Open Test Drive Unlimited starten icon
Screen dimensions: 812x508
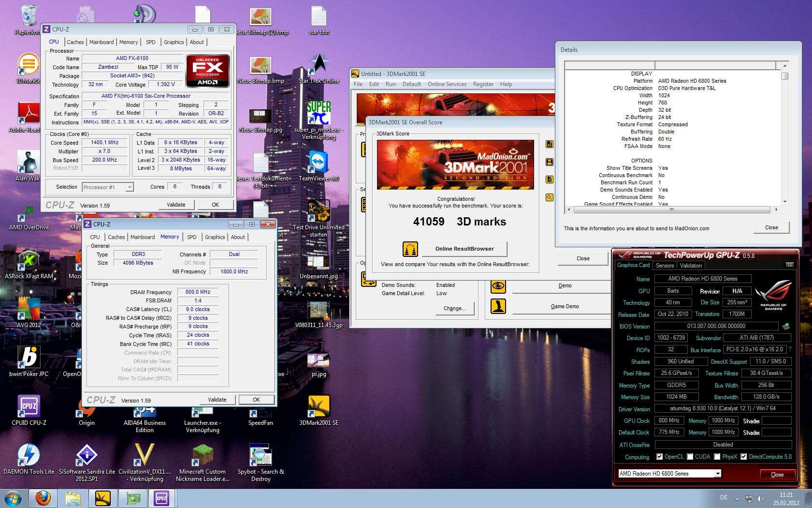coord(319,218)
